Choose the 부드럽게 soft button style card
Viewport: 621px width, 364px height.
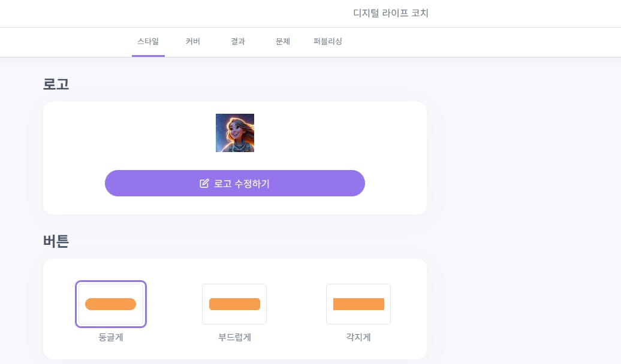click(x=234, y=304)
